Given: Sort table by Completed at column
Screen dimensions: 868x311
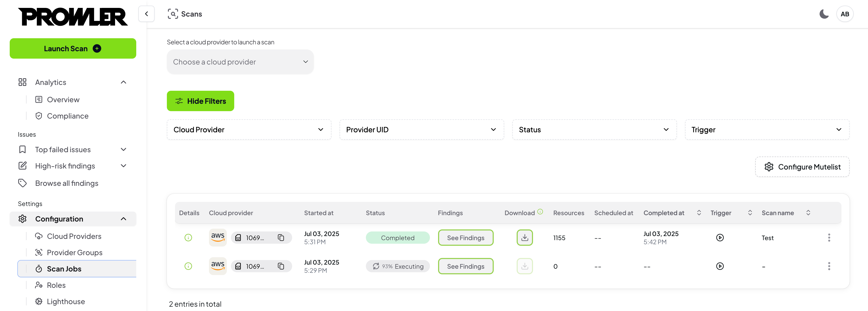Looking at the screenshot, I should pos(699,213).
